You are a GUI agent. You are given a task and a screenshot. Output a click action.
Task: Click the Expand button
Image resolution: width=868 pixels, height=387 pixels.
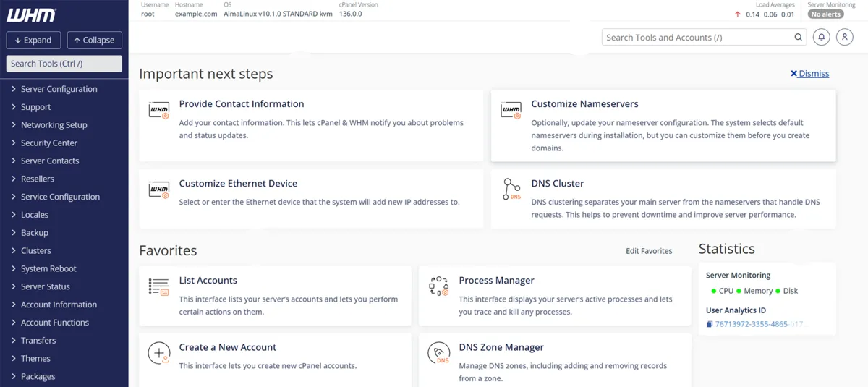[x=33, y=40]
